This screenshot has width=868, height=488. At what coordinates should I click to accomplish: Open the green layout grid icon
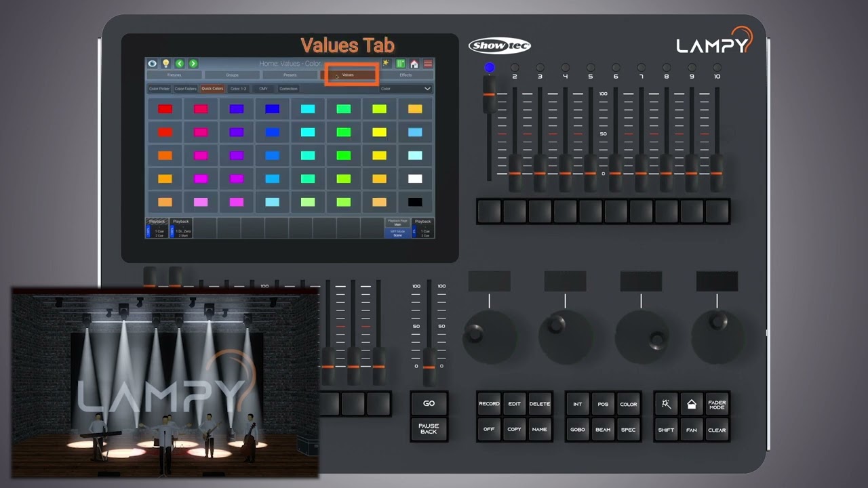(400, 64)
